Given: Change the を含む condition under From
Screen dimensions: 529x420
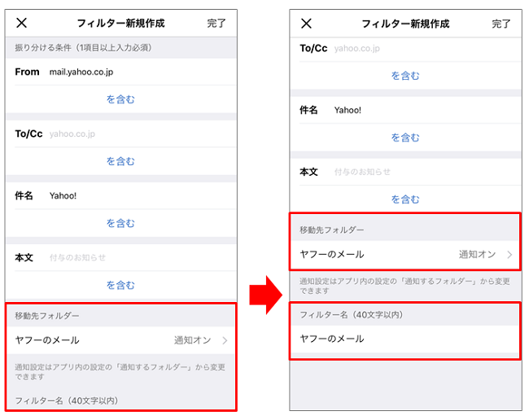Looking at the screenshot, I should 120,99.
